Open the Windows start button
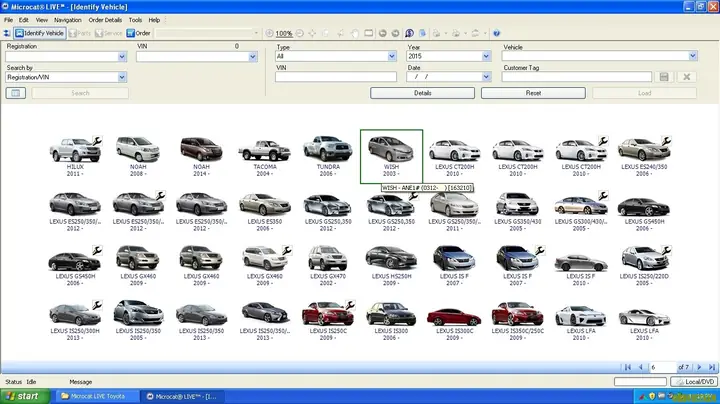Screen dimensions: 720x404 click(x=25, y=396)
